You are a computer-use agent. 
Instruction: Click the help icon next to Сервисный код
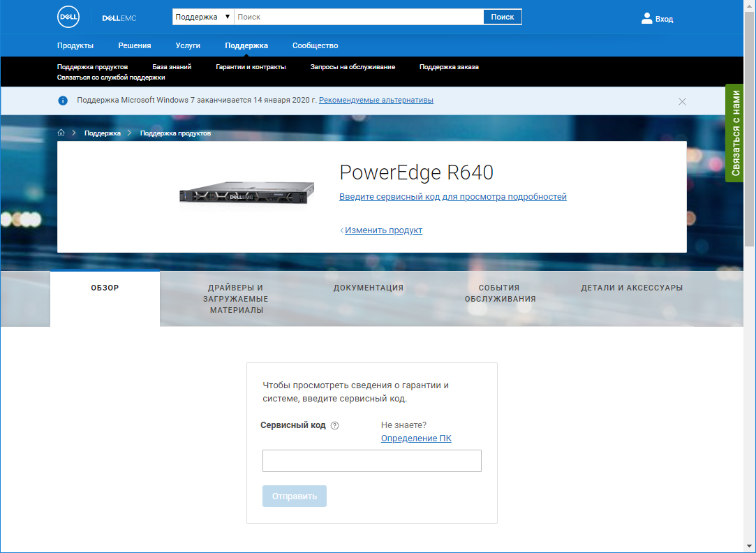(x=334, y=425)
